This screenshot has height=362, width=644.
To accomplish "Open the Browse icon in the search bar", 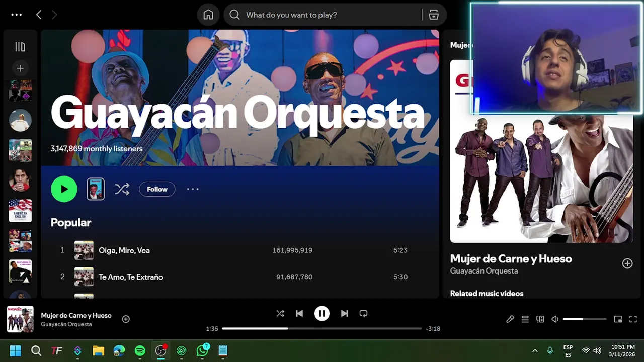I will [434, 15].
